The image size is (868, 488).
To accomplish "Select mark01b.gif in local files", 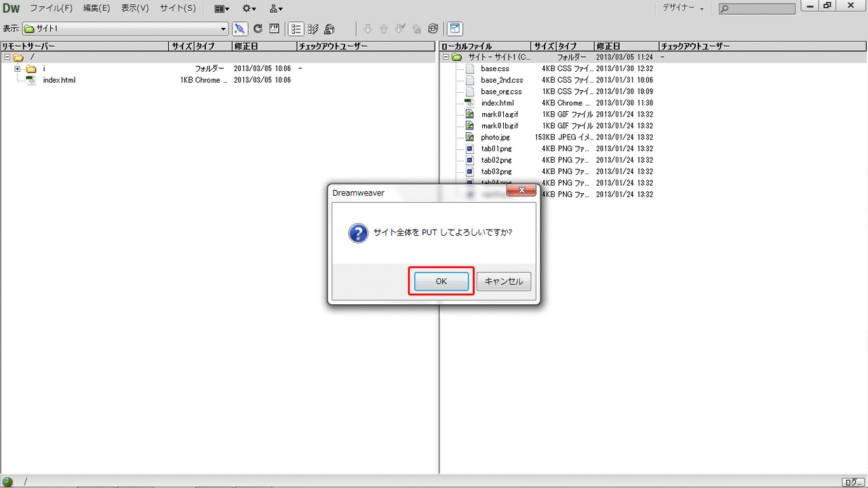I will pos(499,125).
